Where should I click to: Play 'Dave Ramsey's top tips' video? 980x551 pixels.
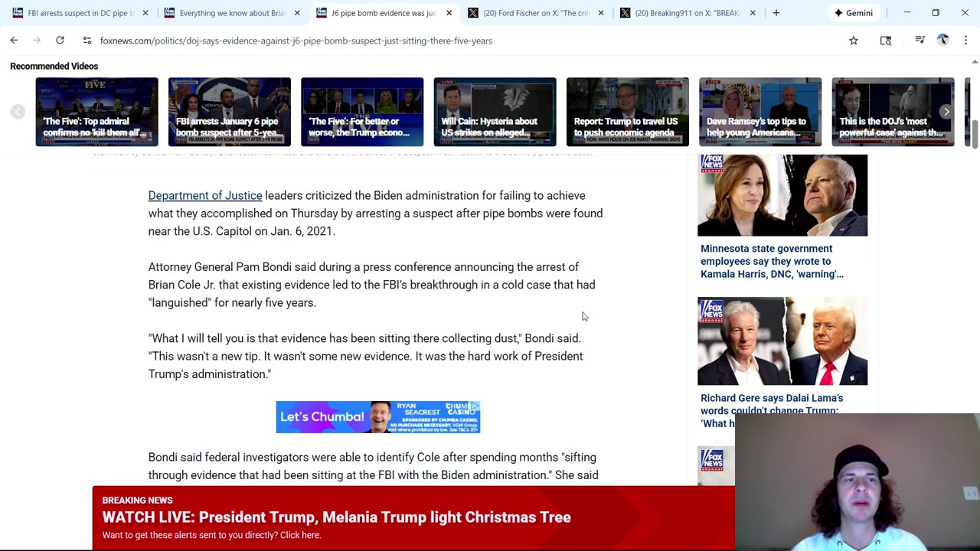pos(760,112)
